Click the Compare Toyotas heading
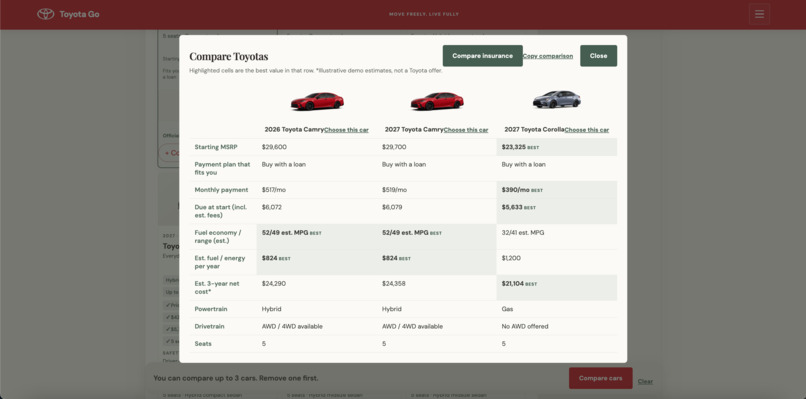The width and height of the screenshot is (806, 399). pos(229,56)
